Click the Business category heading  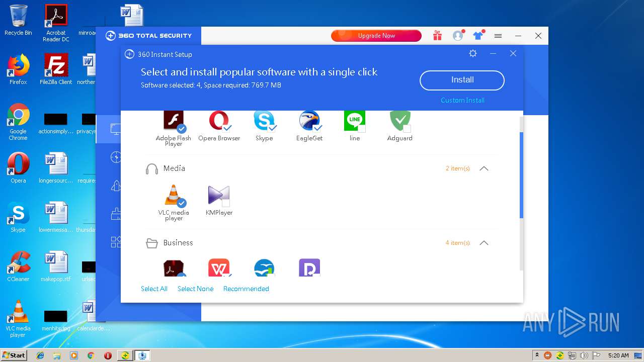click(178, 243)
